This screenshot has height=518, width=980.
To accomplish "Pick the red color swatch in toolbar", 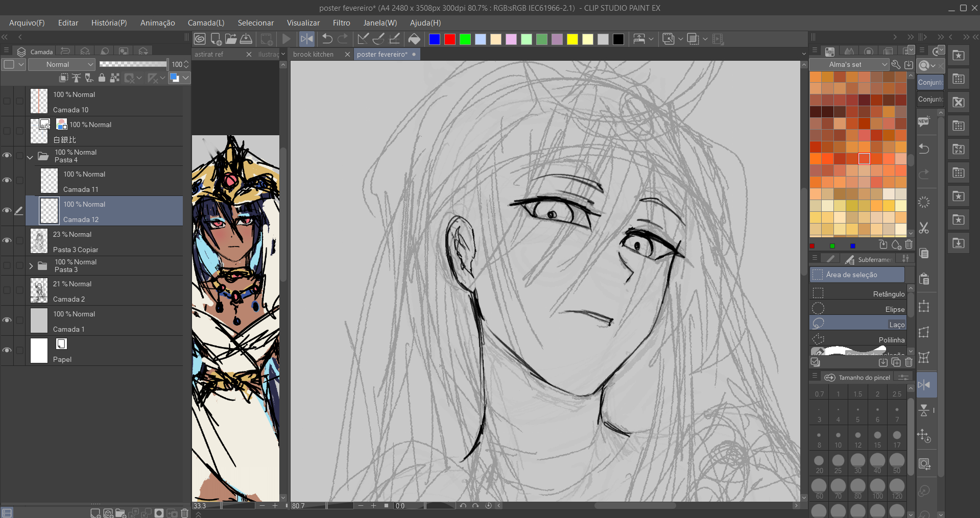I will click(450, 39).
